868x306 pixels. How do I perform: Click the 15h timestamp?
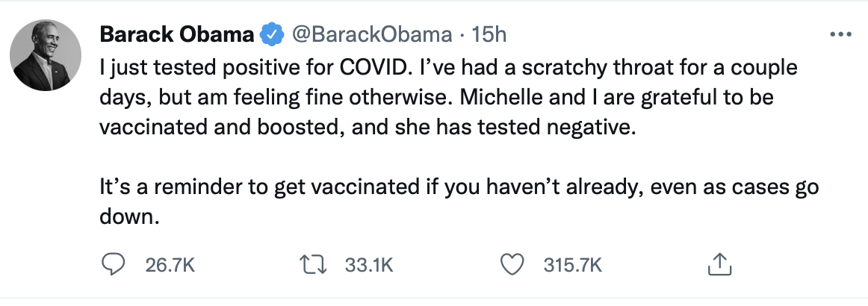point(489,35)
